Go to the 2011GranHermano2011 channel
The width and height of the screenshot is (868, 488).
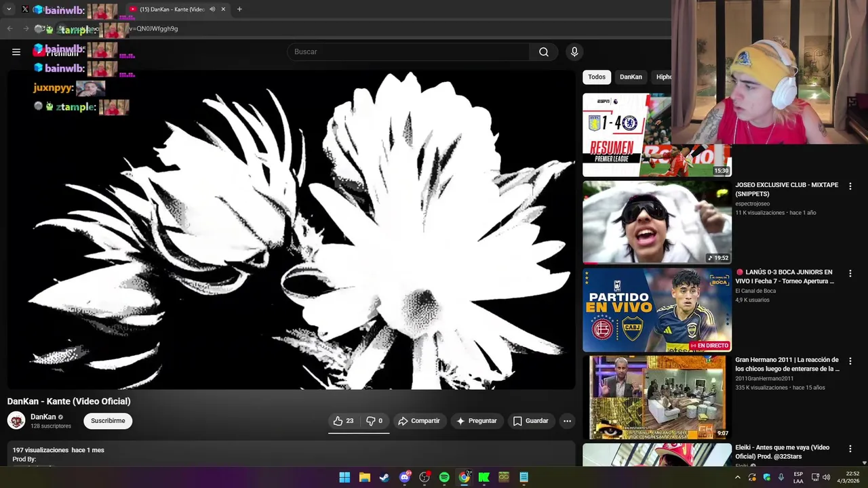coord(764,378)
